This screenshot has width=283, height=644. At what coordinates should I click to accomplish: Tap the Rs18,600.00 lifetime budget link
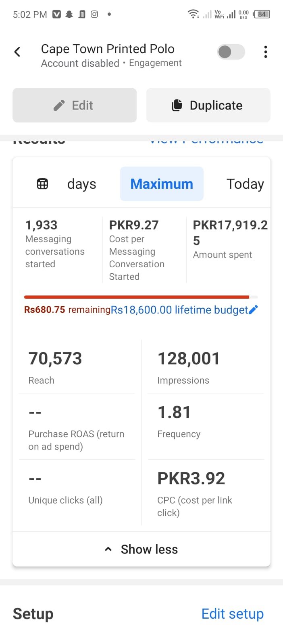(179, 310)
